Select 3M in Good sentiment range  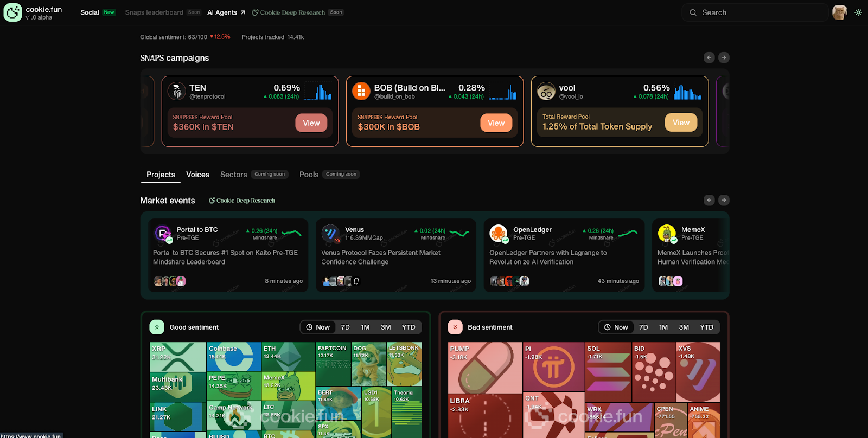[x=386, y=327]
